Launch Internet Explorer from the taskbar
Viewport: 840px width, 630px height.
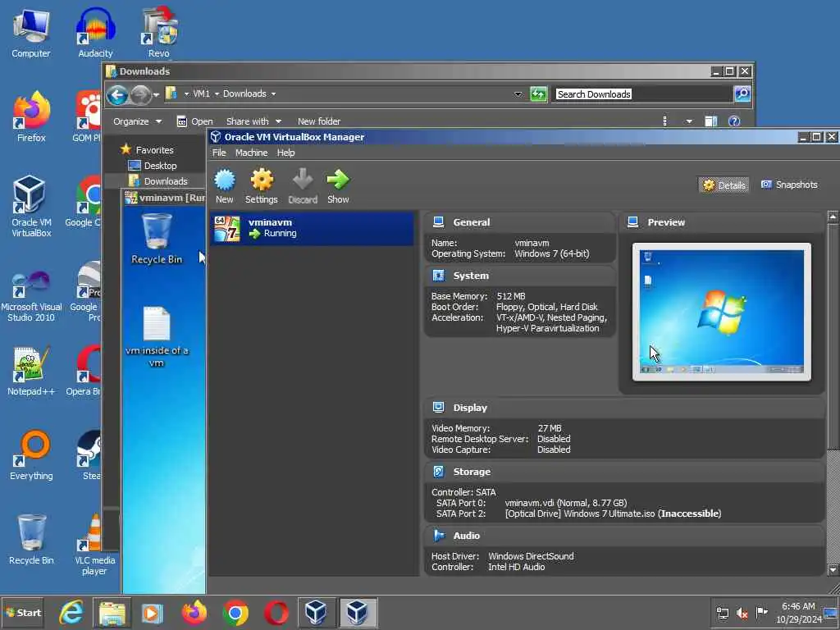tap(71, 612)
